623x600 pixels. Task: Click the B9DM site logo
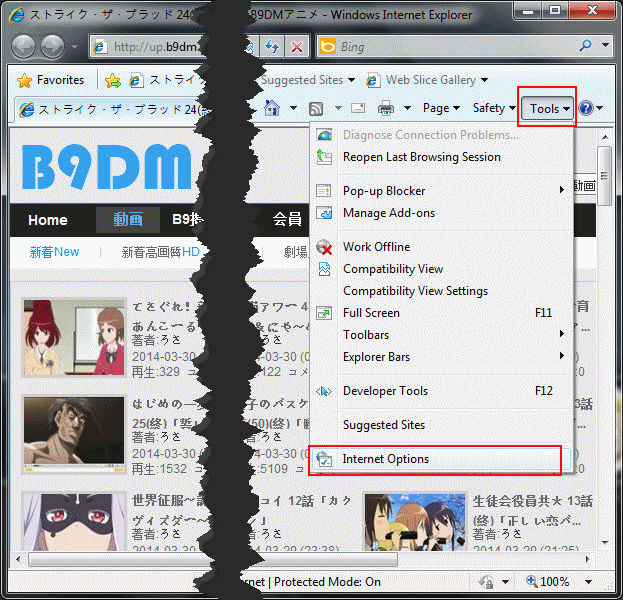106,166
